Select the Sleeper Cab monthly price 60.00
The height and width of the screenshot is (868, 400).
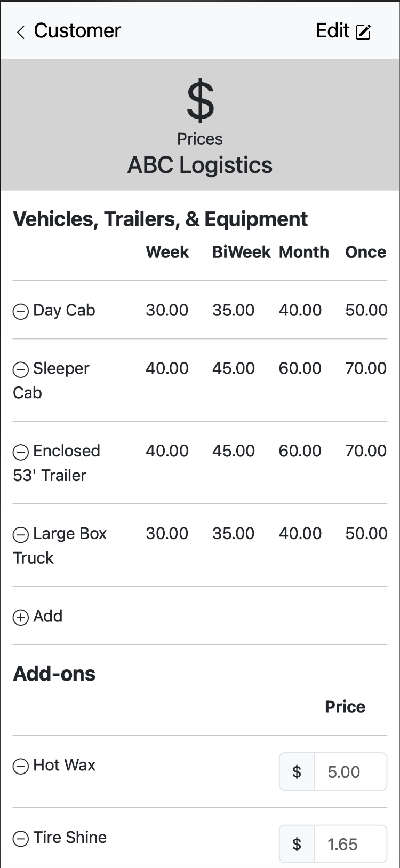(300, 368)
